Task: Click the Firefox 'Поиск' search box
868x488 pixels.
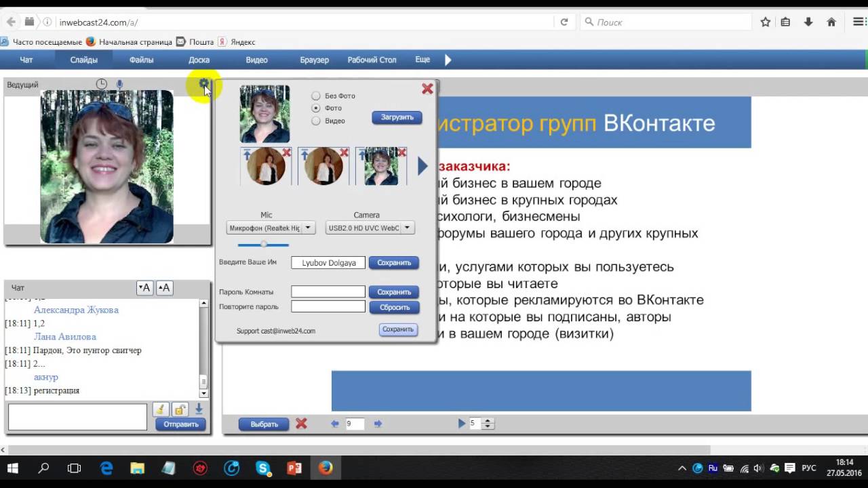Action: point(667,22)
